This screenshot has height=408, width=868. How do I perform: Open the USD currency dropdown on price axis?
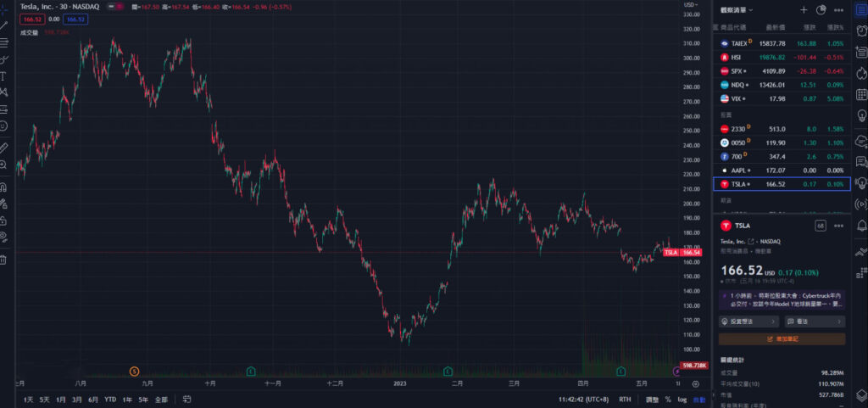pyautogui.click(x=691, y=4)
